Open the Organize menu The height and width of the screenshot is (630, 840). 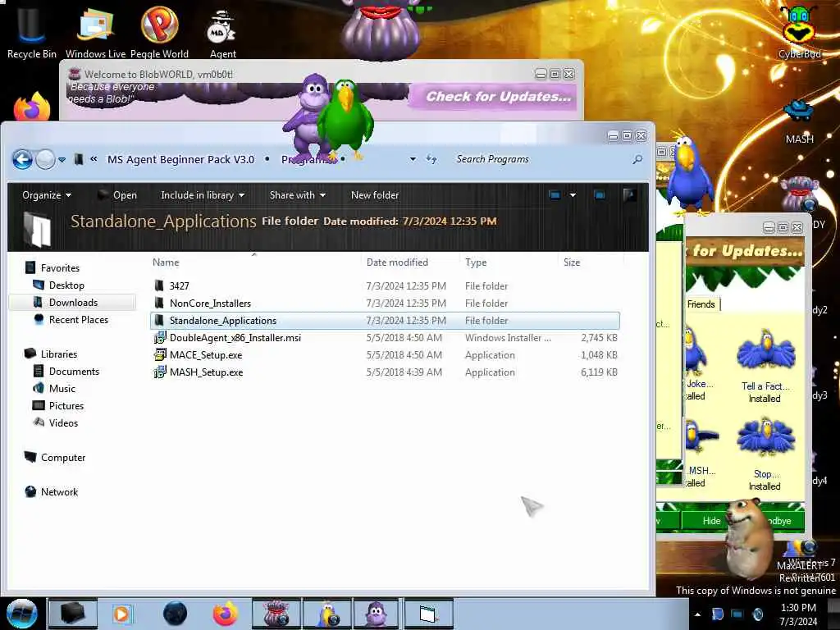tap(47, 195)
